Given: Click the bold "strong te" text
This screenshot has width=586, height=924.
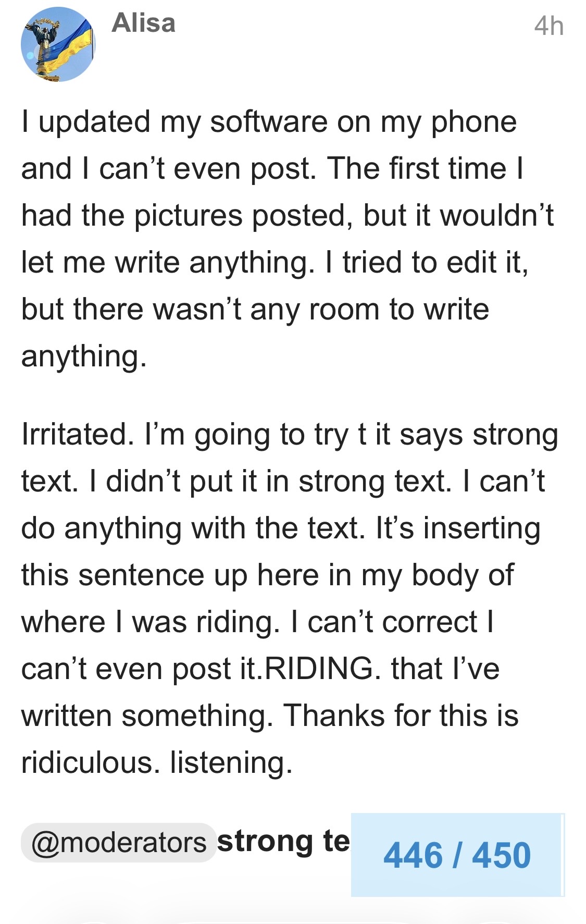Looking at the screenshot, I should tap(283, 842).
